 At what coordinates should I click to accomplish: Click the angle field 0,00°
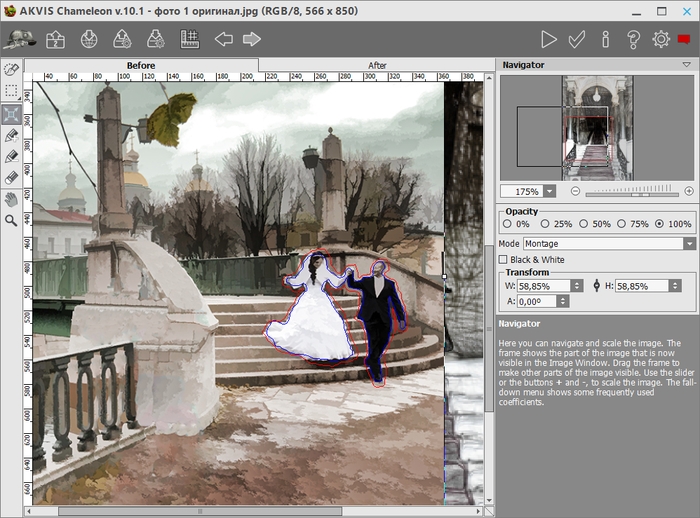click(537, 301)
